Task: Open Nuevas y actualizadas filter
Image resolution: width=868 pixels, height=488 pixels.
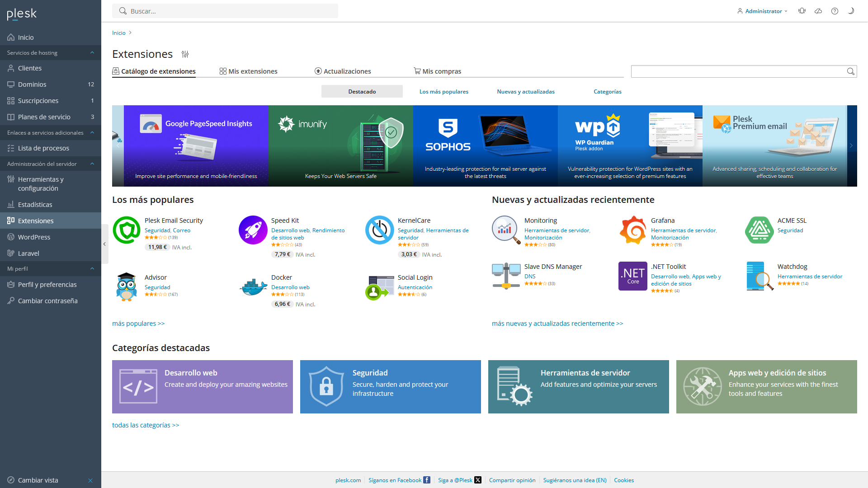Action: [526, 92]
